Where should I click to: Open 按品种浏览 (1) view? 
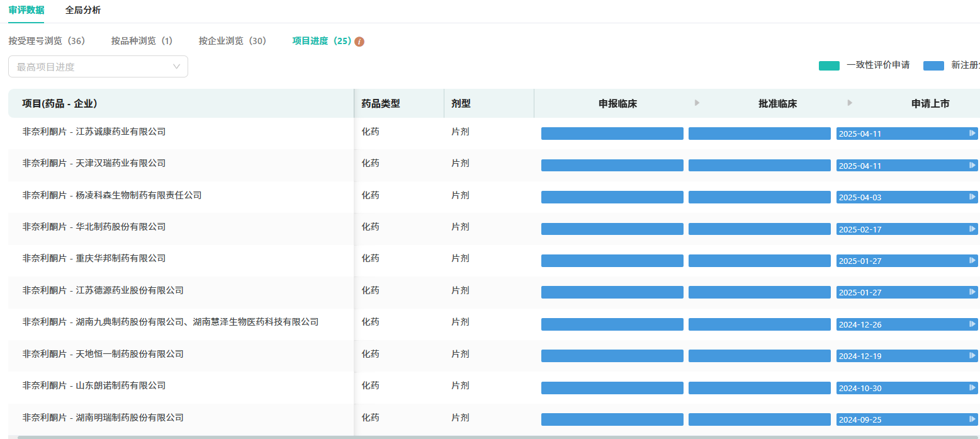142,41
